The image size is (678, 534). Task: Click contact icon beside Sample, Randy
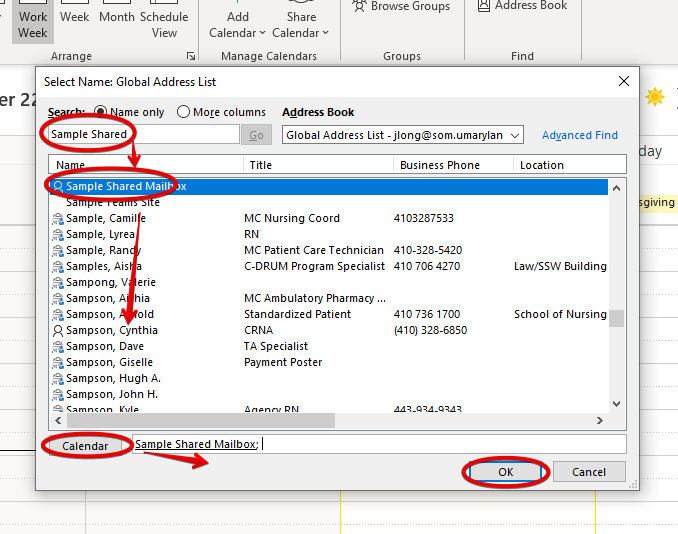58,250
